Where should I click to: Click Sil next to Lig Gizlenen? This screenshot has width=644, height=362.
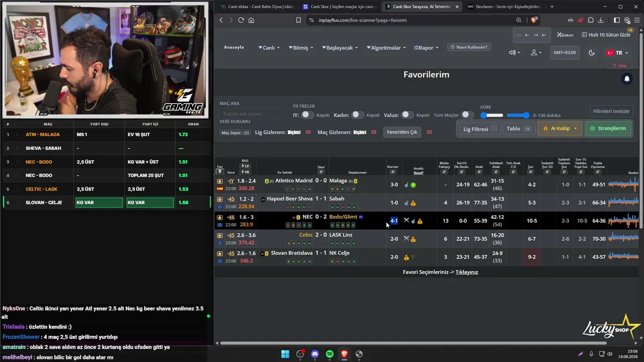[308, 132]
